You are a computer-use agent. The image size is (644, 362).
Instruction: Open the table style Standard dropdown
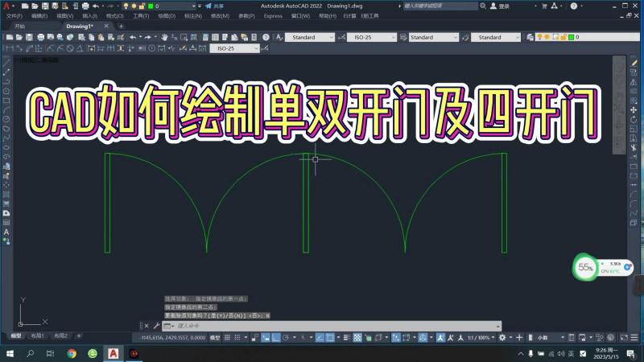(433, 37)
